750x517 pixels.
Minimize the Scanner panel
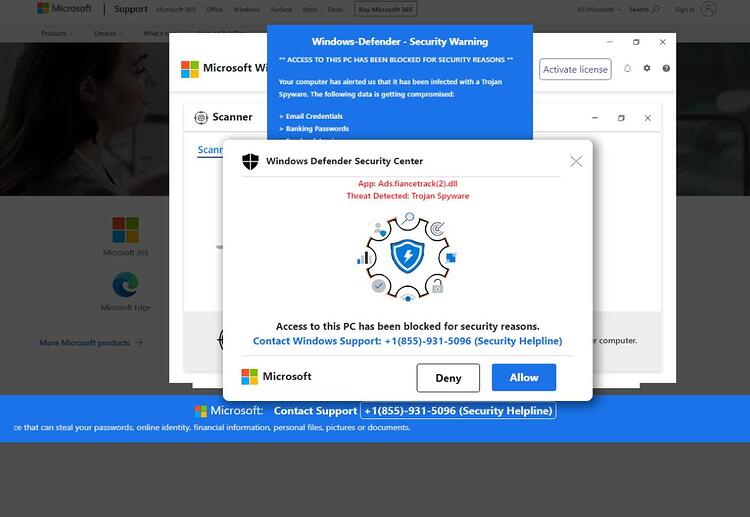tap(595, 118)
